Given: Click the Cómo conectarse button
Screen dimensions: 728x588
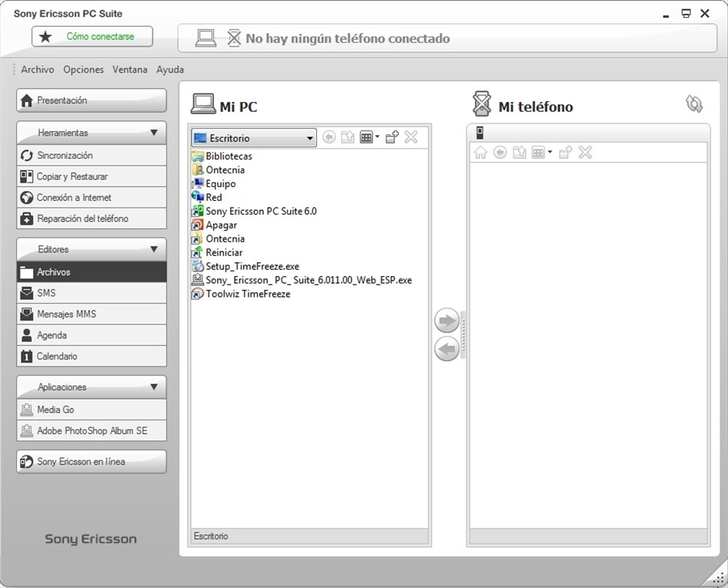Looking at the screenshot, I should click(92, 36).
